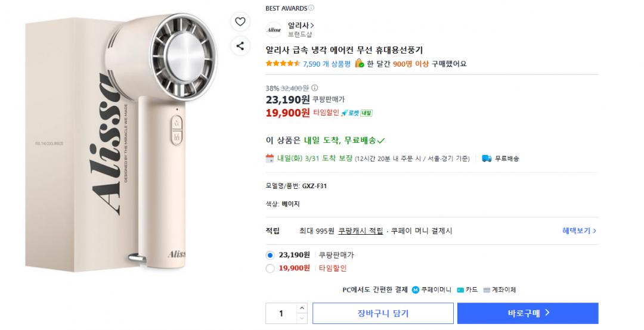644x330 pixels.
Task: Select the 23,190원 쿠팡판매가 radio option
Action: pyautogui.click(x=270, y=255)
